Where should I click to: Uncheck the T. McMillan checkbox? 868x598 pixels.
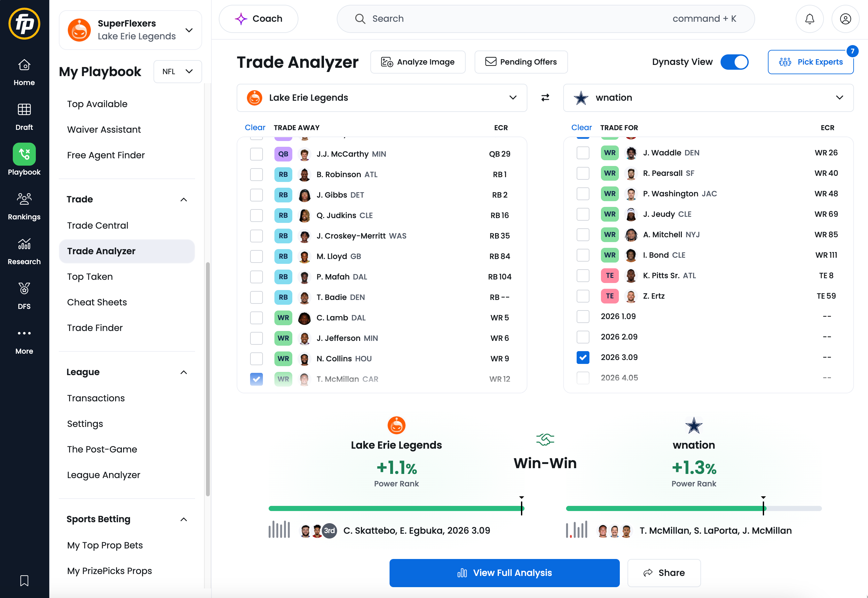click(256, 379)
